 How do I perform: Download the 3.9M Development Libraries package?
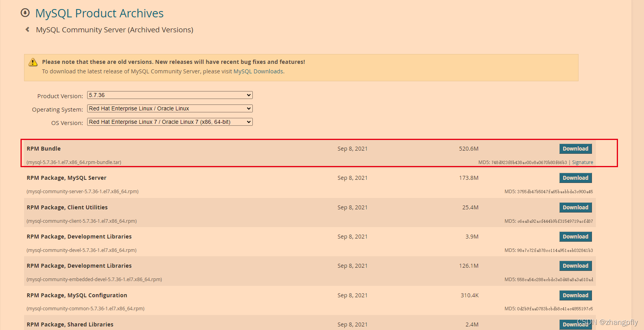575,237
